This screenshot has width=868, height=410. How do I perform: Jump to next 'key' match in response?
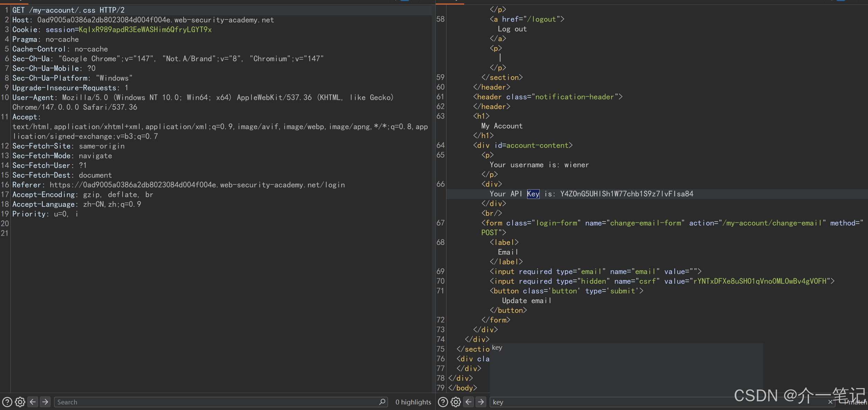481,402
